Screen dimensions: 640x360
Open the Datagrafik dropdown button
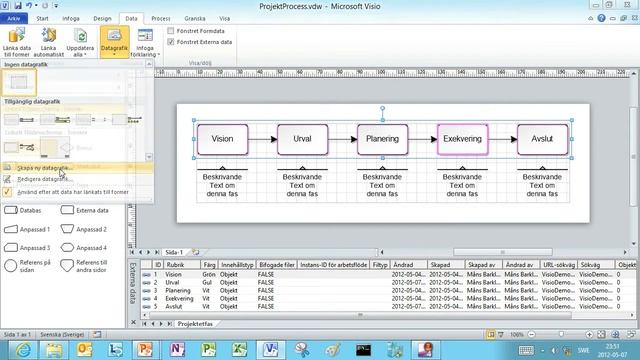[x=114, y=42]
